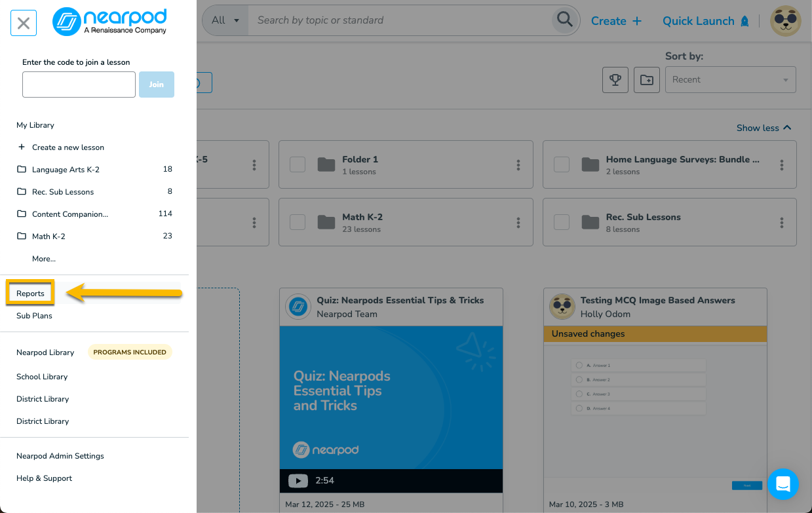Image resolution: width=812 pixels, height=513 pixels.
Task: Open options menu for Folder 1
Action: (x=518, y=165)
